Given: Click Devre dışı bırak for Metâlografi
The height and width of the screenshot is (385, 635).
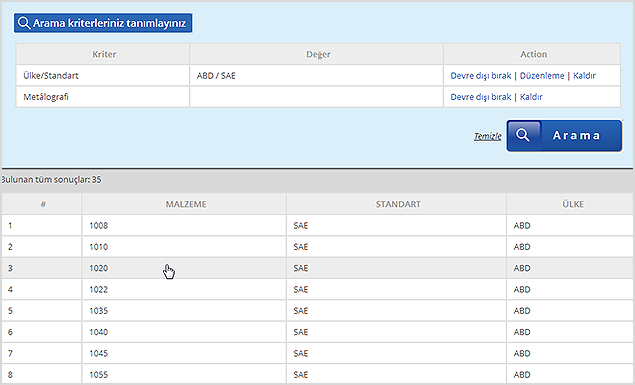Looking at the screenshot, I should 481,97.
